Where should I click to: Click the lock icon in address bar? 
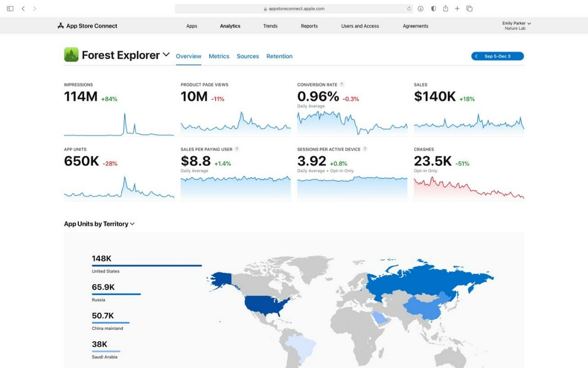click(265, 9)
